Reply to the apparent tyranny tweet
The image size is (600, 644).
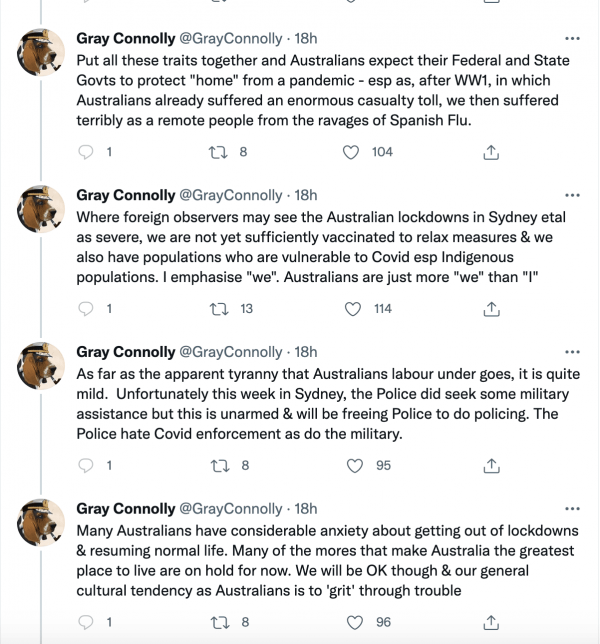coord(85,466)
